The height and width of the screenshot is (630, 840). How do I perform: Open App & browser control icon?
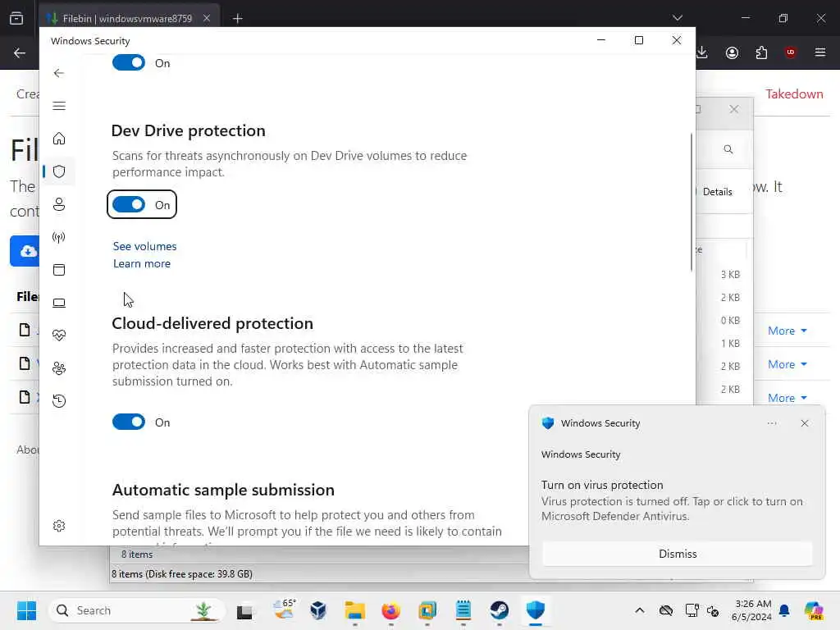tap(59, 270)
